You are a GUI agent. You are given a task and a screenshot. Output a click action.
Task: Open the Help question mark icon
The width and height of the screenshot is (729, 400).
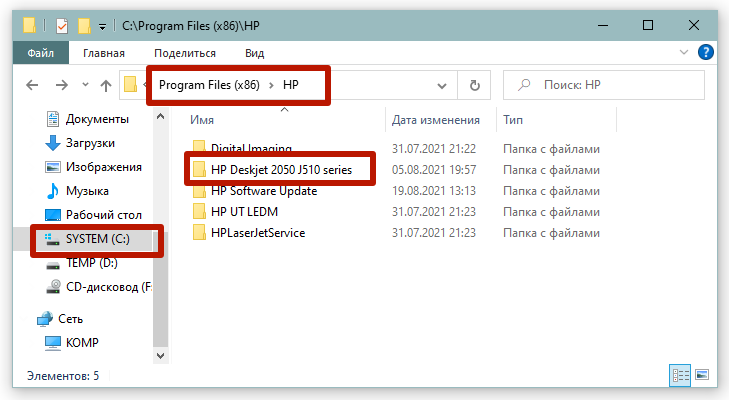point(705,52)
